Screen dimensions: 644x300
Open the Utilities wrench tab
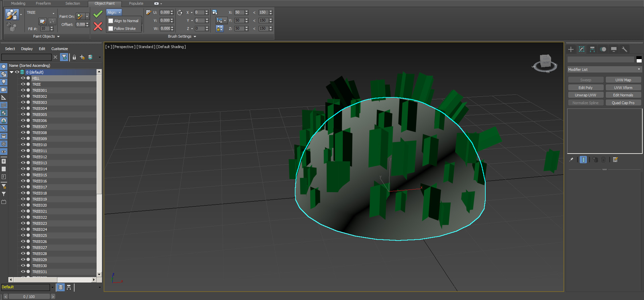(x=624, y=49)
